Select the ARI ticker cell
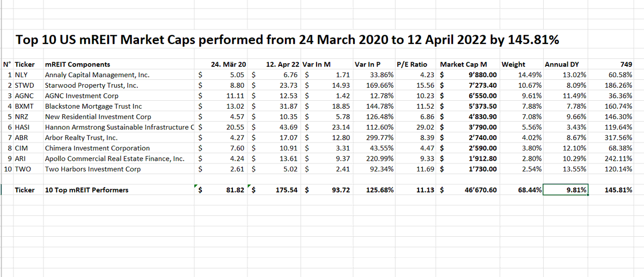This screenshot has width=644, height=277. (x=21, y=159)
